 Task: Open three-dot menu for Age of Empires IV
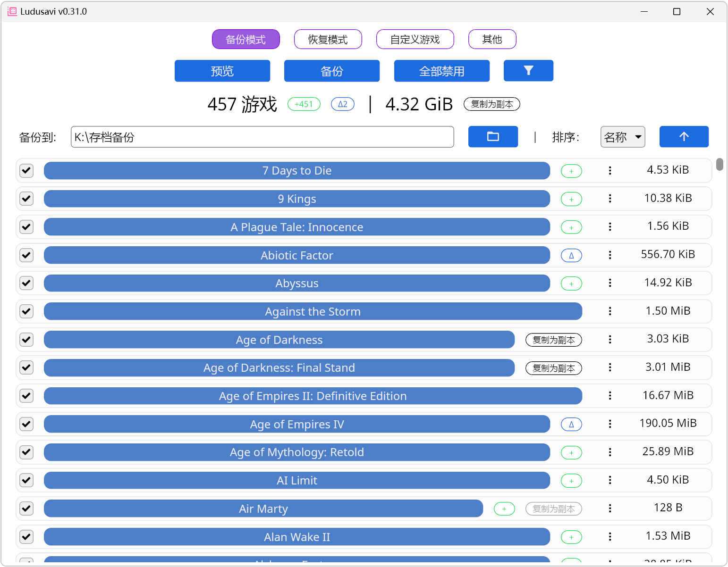pos(610,424)
